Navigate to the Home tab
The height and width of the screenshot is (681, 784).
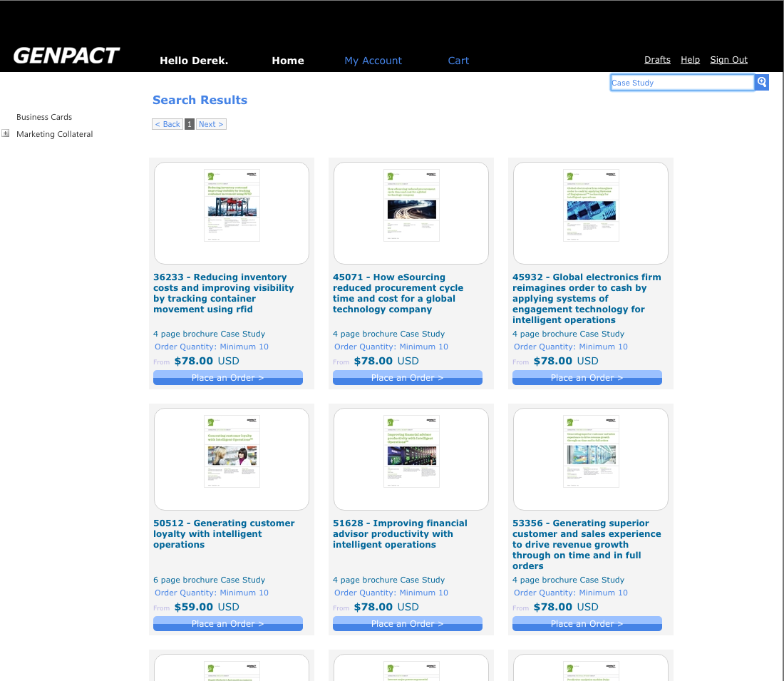click(x=288, y=61)
